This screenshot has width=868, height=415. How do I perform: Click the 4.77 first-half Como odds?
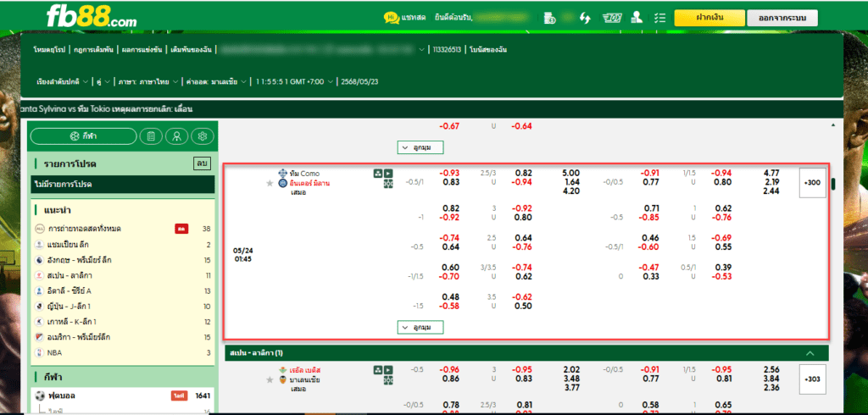click(x=771, y=173)
